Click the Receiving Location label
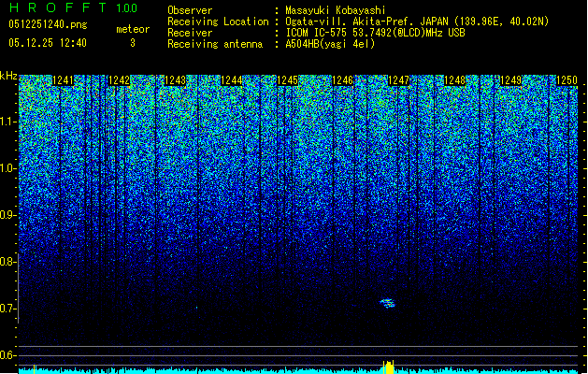Image resolution: width=588 pixels, height=374 pixels. [218, 22]
